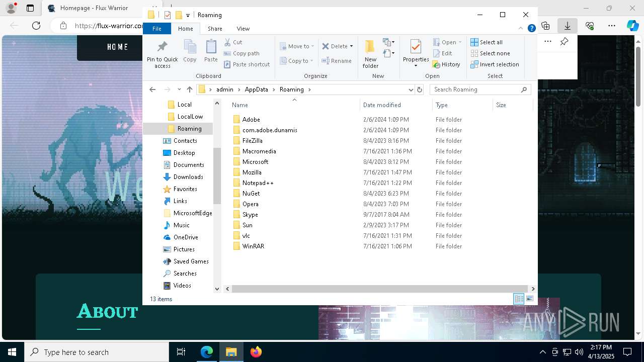The width and height of the screenshot is (644, 362).
Task: Sort by the Name column header
Action: [294, 105]
